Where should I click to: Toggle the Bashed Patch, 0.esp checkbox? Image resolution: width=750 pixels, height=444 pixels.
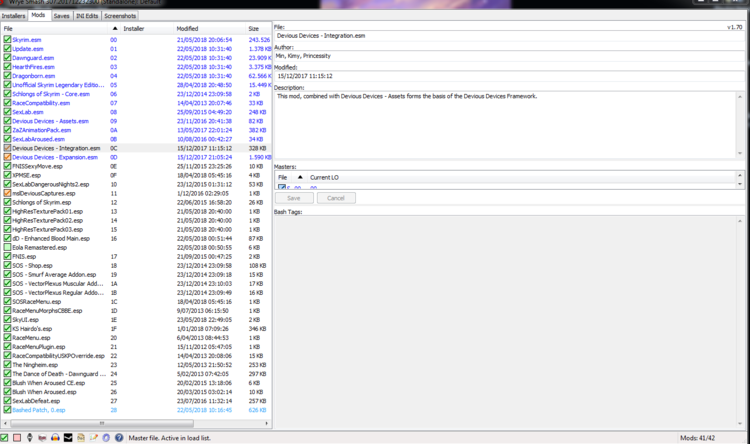coord(7,410)
